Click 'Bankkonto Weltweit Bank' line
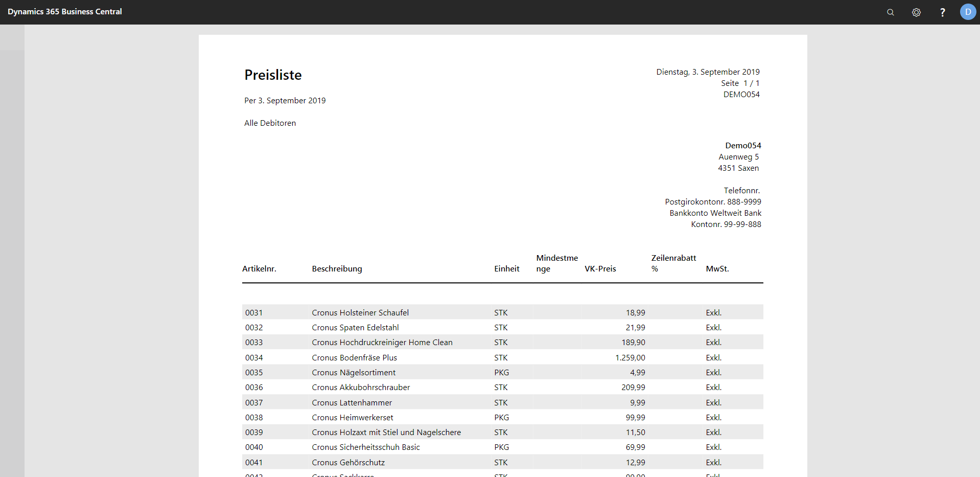 [x=715, y=213]
